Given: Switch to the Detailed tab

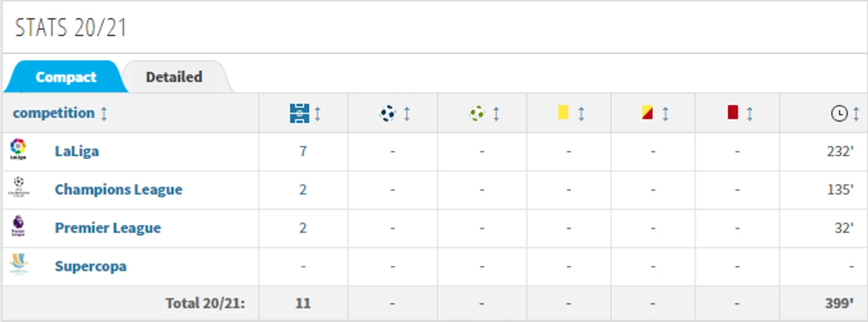Looking at the screenshot, I should point(174,77).
